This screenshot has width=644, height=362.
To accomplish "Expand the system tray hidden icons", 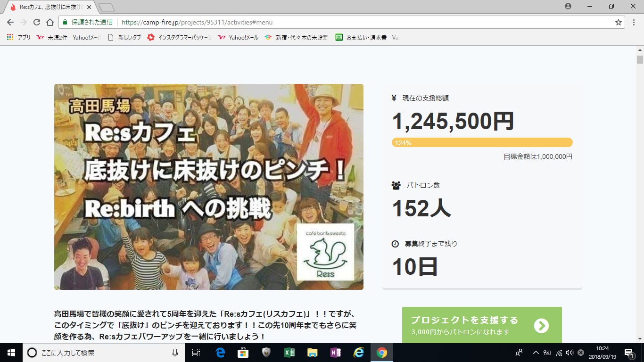I will click(x=536, y=353).
